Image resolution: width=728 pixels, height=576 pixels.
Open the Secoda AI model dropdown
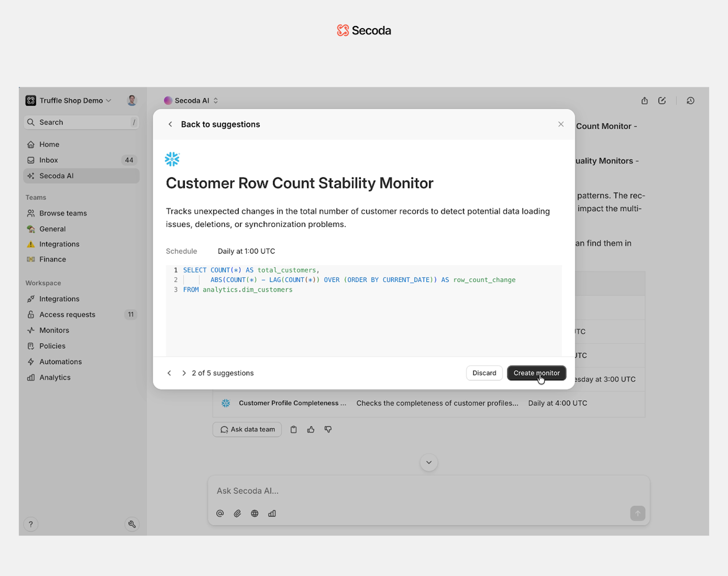pyautogui.click(x=191, y=101)
